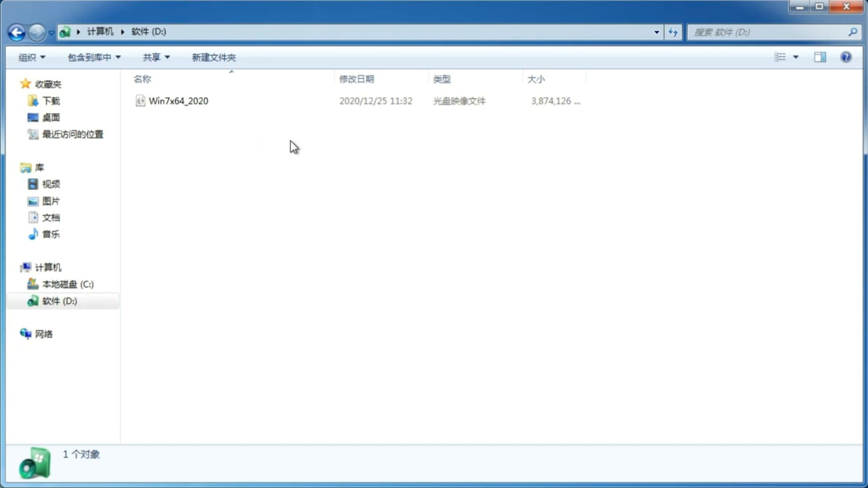Navigate to 下载 (Downloads) folder
This screenshot has height=488, width=868.
[51, 100]
